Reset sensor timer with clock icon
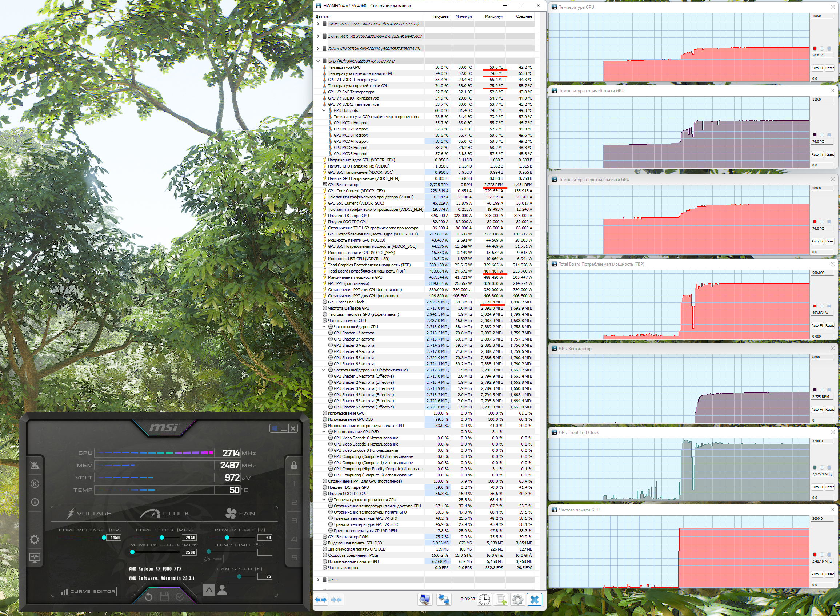This screenshot has width=840, height=616. pyautogui.click(x=484, y=599)
